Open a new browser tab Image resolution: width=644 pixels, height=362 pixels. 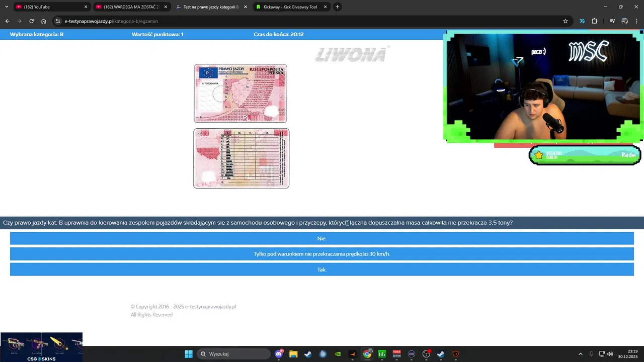coord(338,7)
